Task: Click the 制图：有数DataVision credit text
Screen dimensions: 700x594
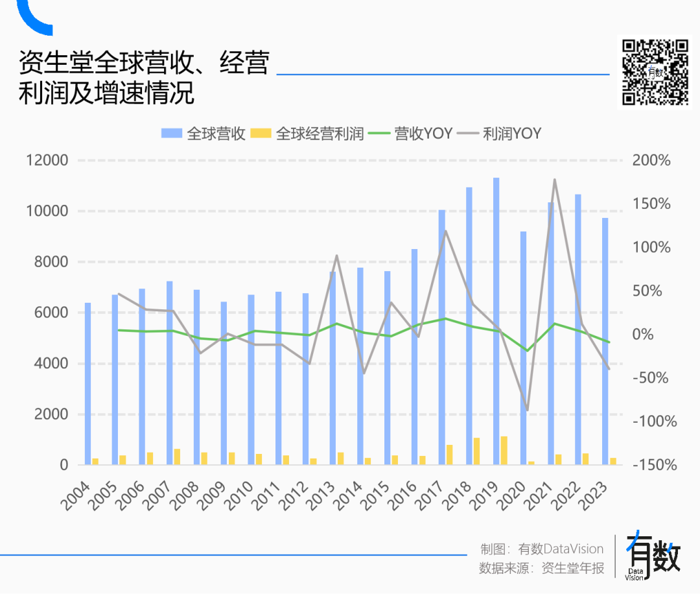Action: (x=542, y=549)
